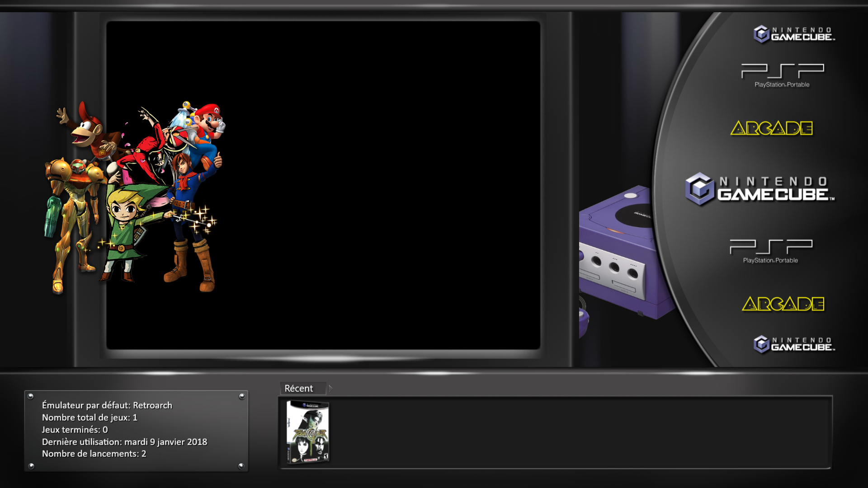Choose the lower yellow ARCADE logo

783,304
